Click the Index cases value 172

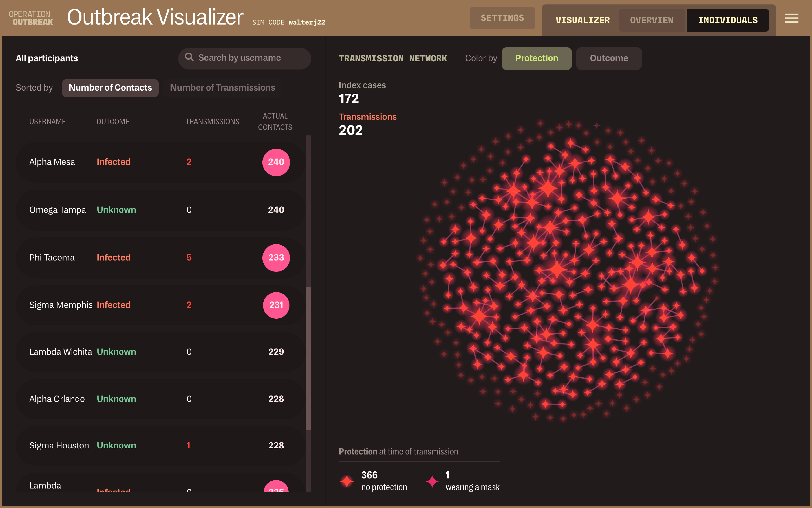(x=349, y=99)
